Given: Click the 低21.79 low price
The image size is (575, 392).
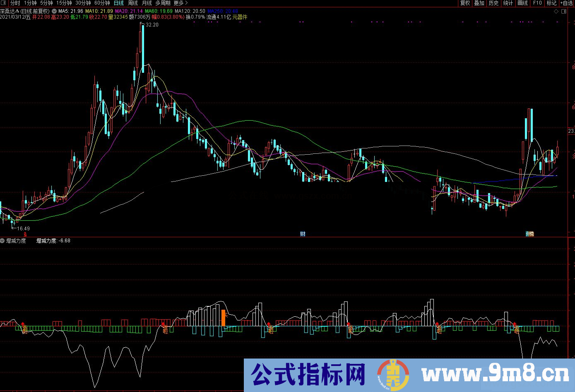Looking at the screenshot, I should click(x=79, y=17).
